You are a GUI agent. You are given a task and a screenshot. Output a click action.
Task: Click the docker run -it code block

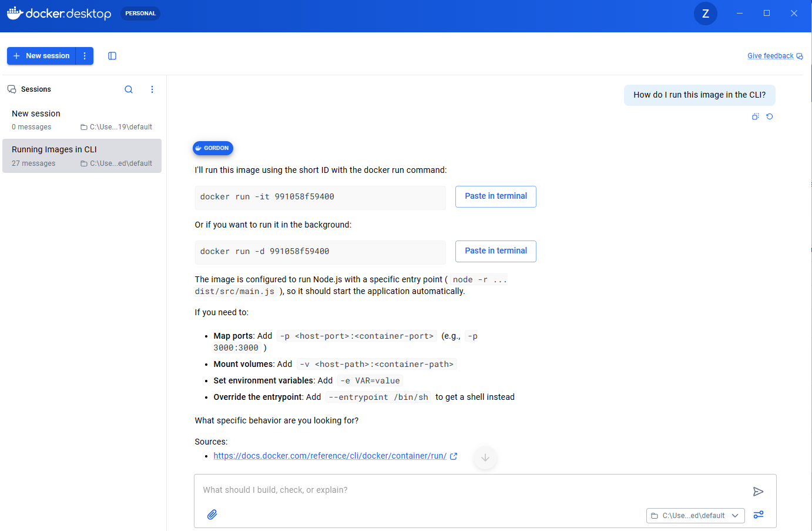[x=320, y=197]
